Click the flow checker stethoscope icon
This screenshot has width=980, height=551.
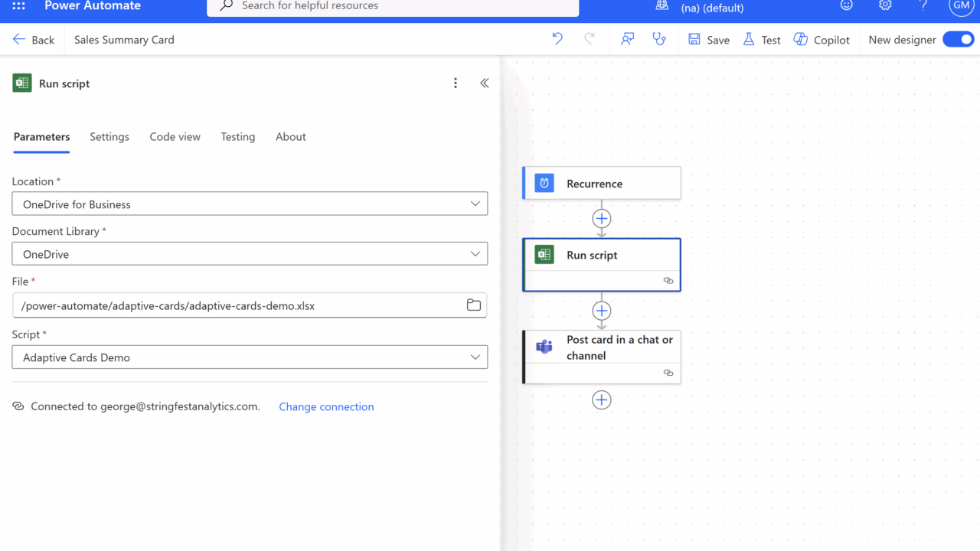(x=658, y=39)
